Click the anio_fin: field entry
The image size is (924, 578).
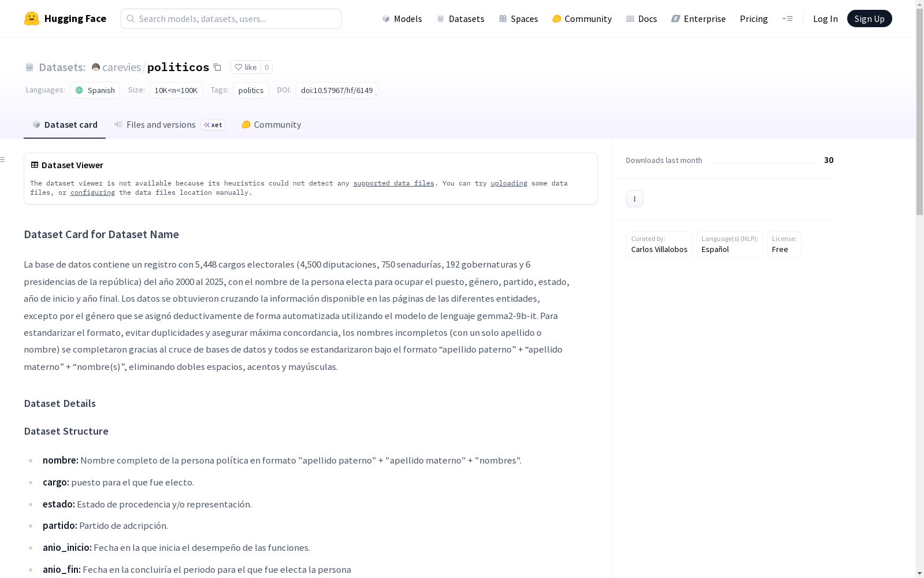197,569
